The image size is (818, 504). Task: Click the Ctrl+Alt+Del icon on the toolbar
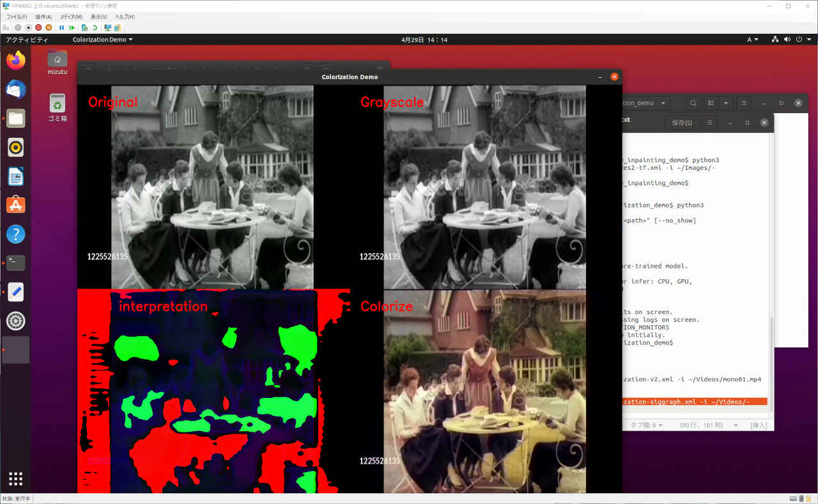(x=6, y=27)
